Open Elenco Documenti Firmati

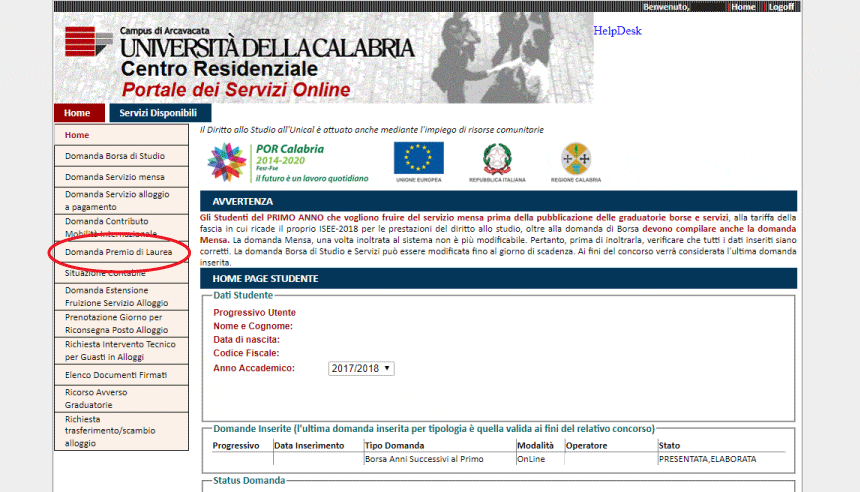(121, 375)
